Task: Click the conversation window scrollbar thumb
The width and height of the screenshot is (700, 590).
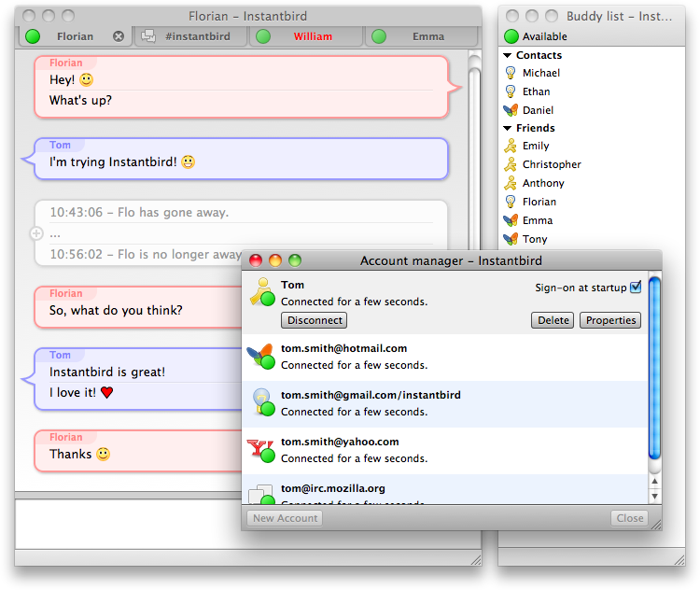Action: pos(474,159)
